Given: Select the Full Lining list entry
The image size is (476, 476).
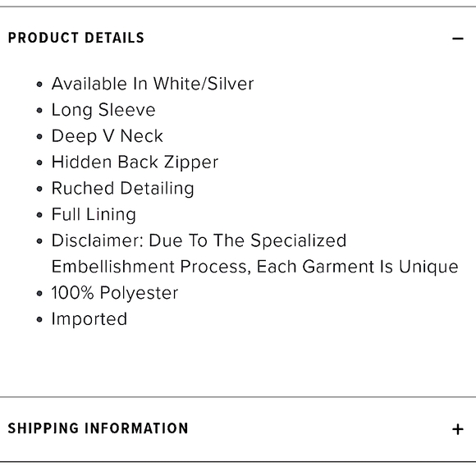Looking at the screenshot, I should click(94, 214).
